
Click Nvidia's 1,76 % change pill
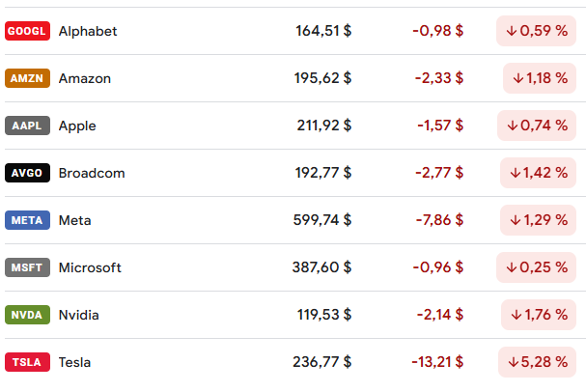539,315
